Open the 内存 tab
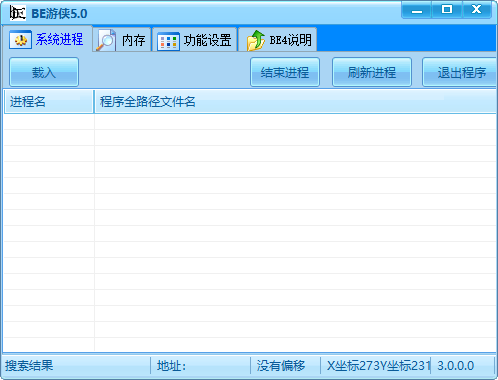This screenshot has height=380, width=498. [x=122, y=40]
